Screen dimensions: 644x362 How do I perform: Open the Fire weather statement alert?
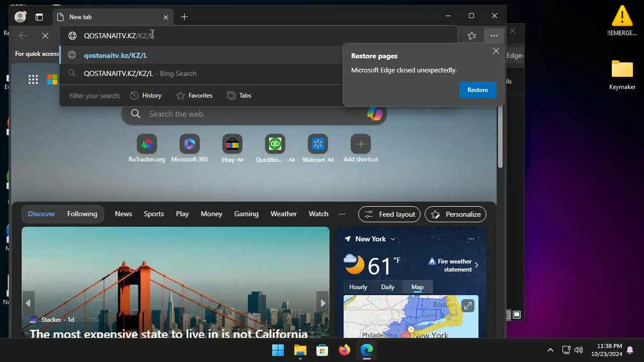pyautogui.click(x=453, y=265)
